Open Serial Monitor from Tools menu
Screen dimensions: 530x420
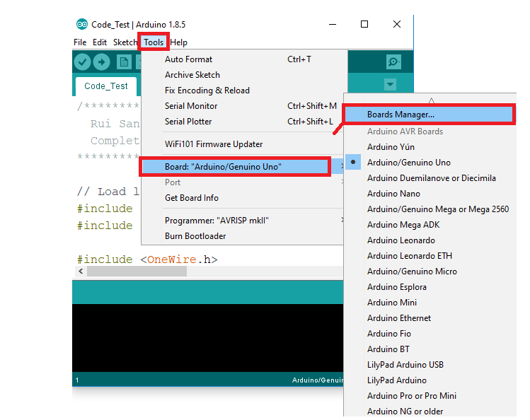(x=243, y=105)
